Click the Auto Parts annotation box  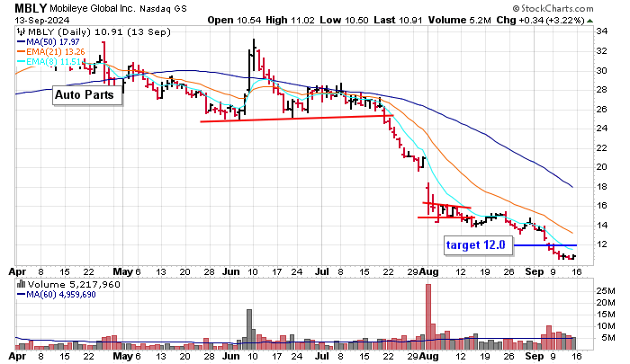pos(87,95)
